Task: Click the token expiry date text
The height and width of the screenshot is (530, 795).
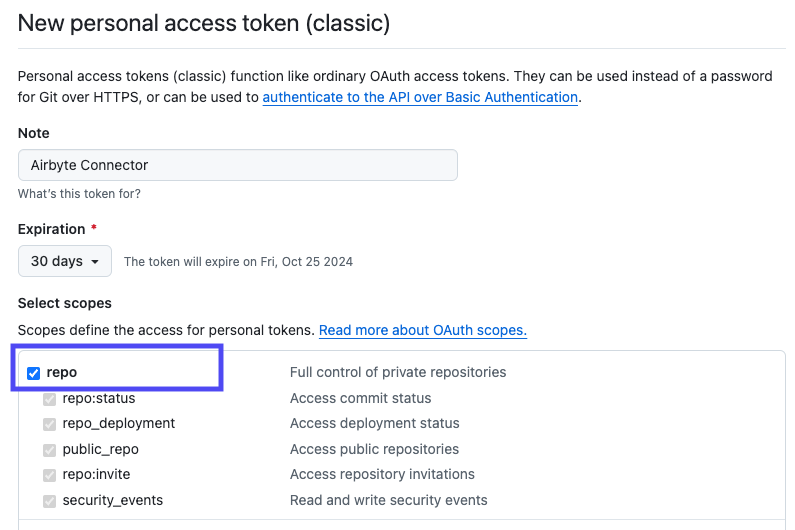Action: click(238, 262)
